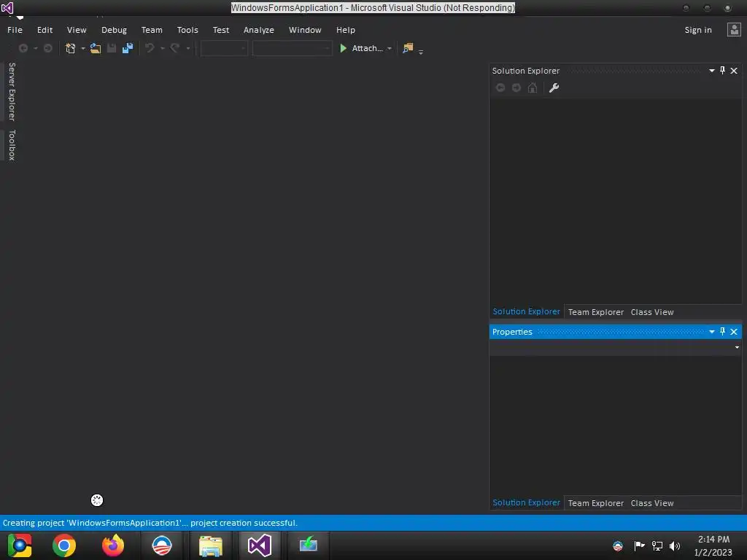Open the Attach button dropdown arrow
Screen dimensions: 747x560
[x=390, y=48]
